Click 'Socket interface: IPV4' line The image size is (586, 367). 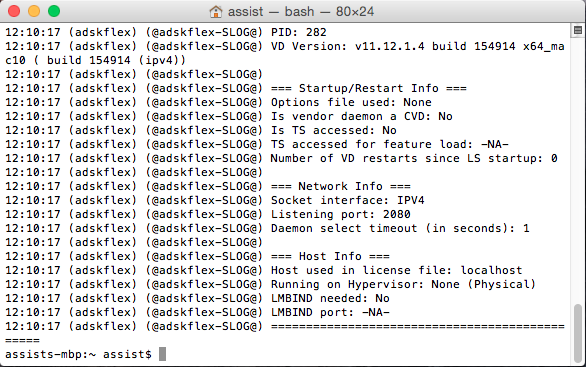coord(348,200)
